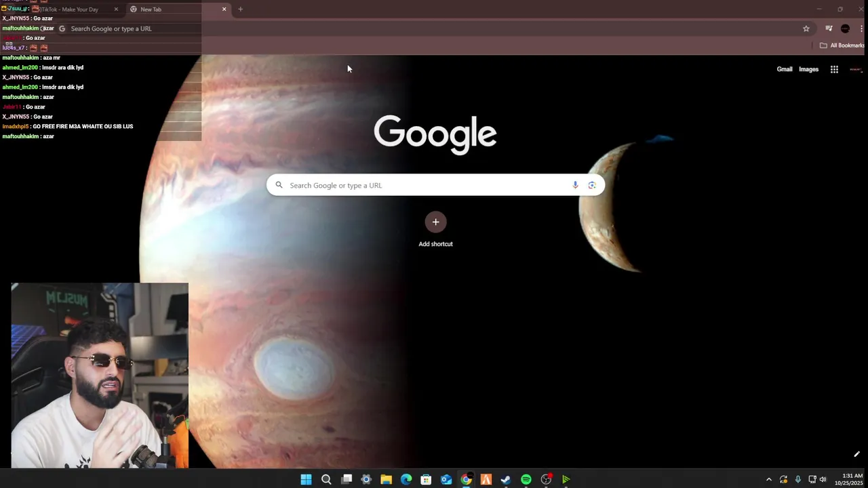Open Microsoft Store from the taskbar

[x=426, y=480]
